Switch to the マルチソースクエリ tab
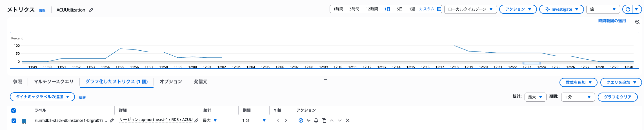The image size is (644, 130). [54, 82]
